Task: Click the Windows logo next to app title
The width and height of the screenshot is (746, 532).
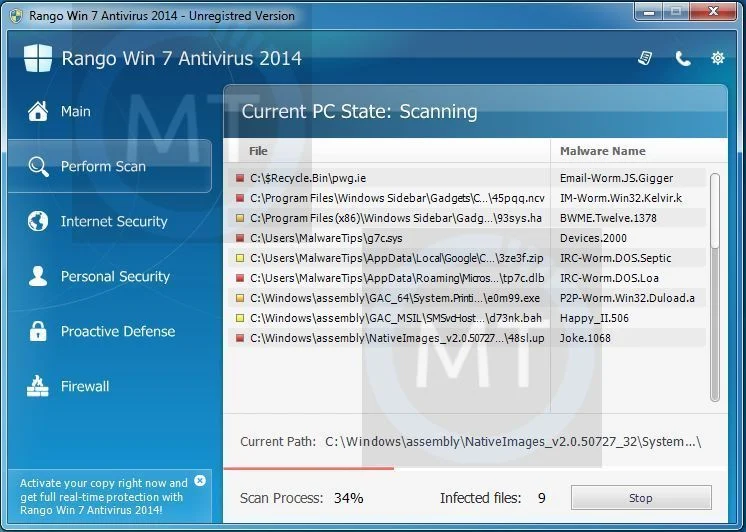Action: 38,58
